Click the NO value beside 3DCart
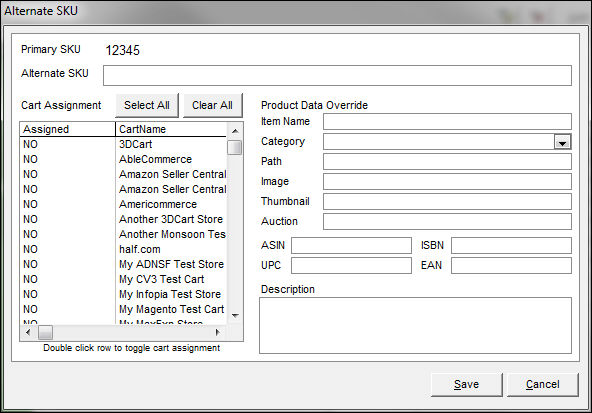The width and height of the screenshot is (592, 413). 30,144
